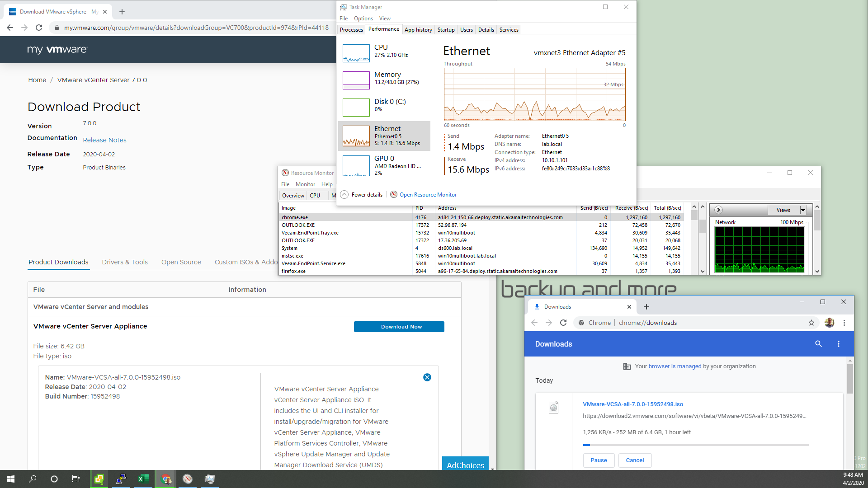Open the Views dropdown arrow in Resource Monitor

click(x=803, y=210)
